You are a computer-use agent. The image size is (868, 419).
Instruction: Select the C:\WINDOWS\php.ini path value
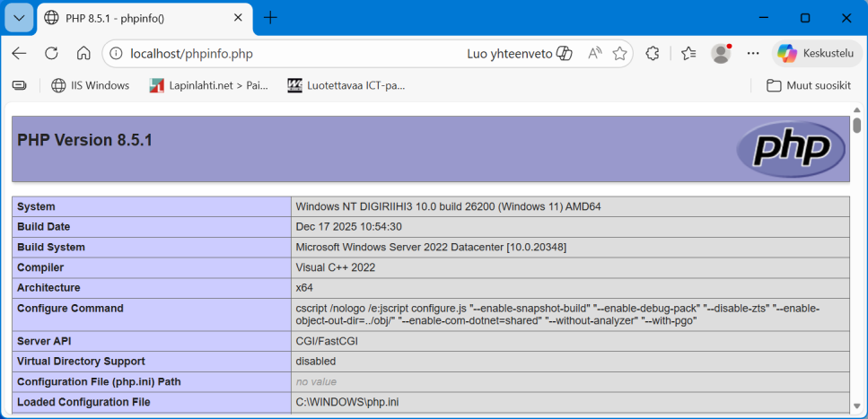tap(347, 402)
